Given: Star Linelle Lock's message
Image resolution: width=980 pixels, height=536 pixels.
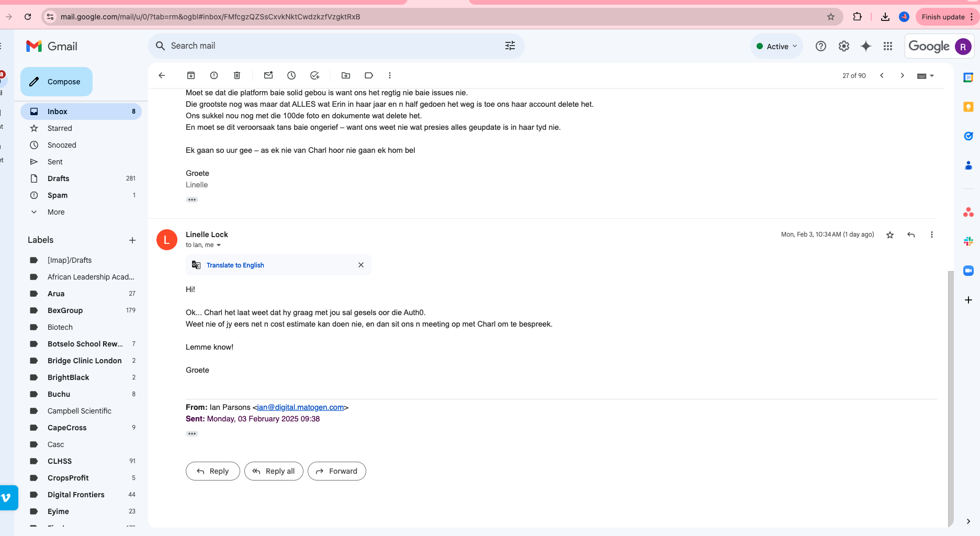Looking at the screenshot, I should coord(889,235).
